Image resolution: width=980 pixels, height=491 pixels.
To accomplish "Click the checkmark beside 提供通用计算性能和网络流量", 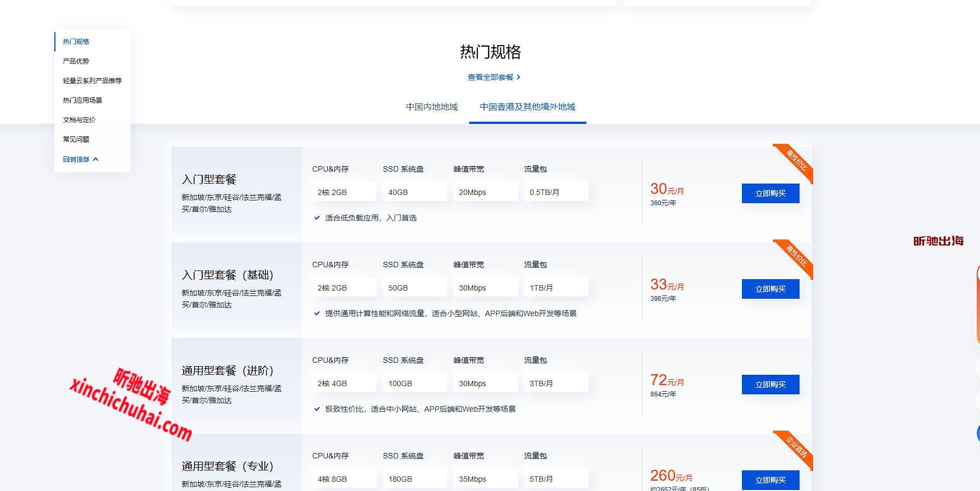I will tap(316, 313).
